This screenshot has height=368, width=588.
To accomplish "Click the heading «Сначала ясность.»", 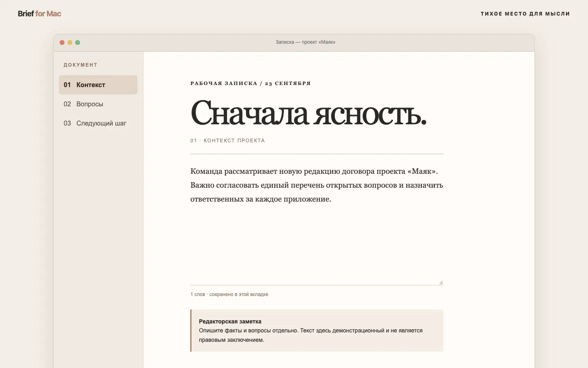I will coord(308,113).
